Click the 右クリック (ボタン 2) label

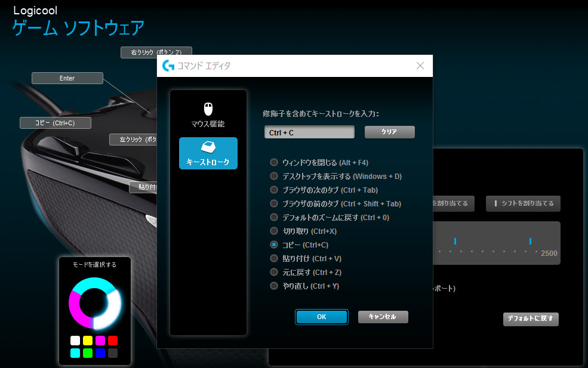pyautogui.click(x=156, y=52)
